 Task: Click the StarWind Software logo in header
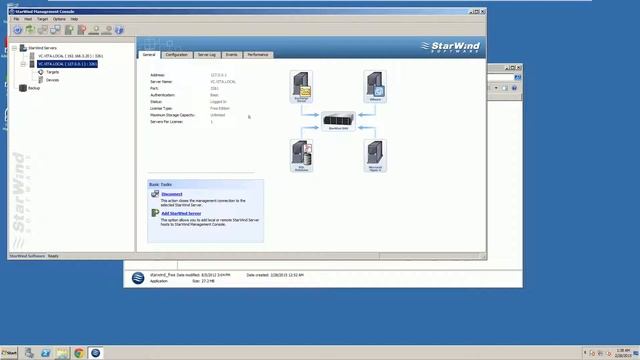tap(451, 47)
